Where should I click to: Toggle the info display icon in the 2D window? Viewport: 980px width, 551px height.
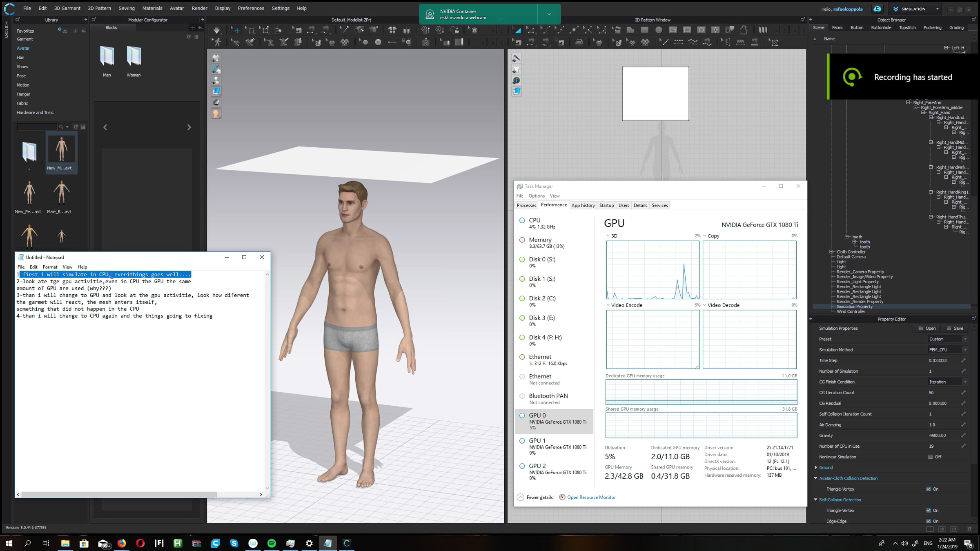(517, 80)
